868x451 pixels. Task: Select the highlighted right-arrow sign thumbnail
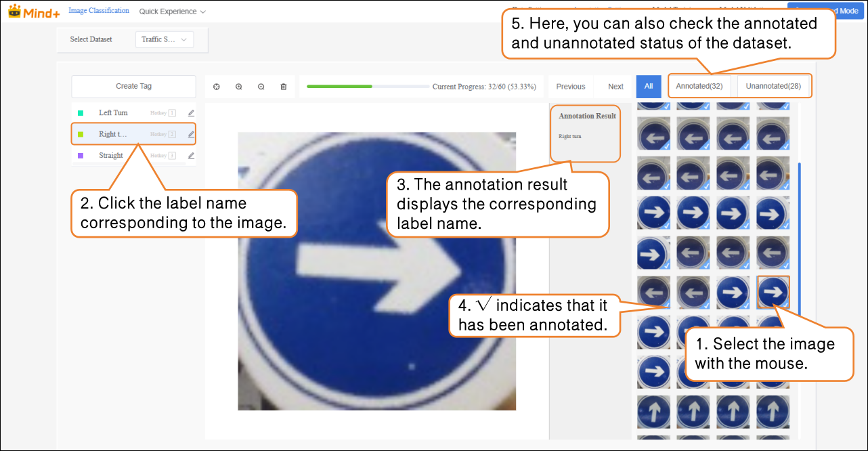point(773,293)
